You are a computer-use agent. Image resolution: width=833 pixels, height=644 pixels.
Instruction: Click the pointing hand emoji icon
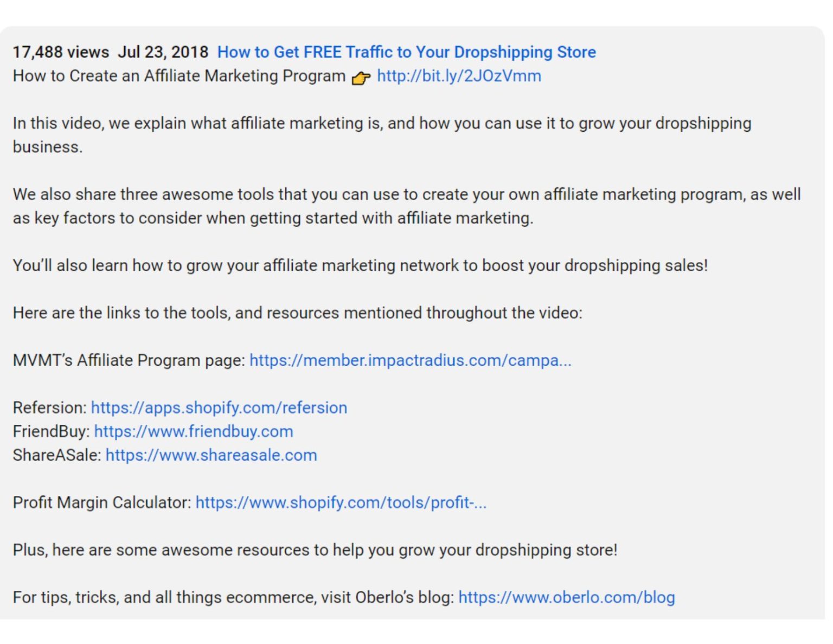coord(361,78)
